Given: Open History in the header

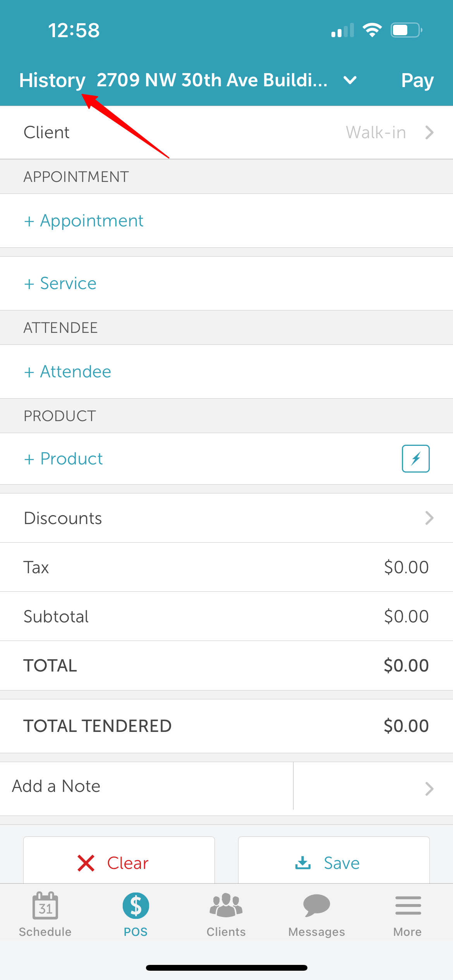Looking at the screenshot, I should (52, 81).
